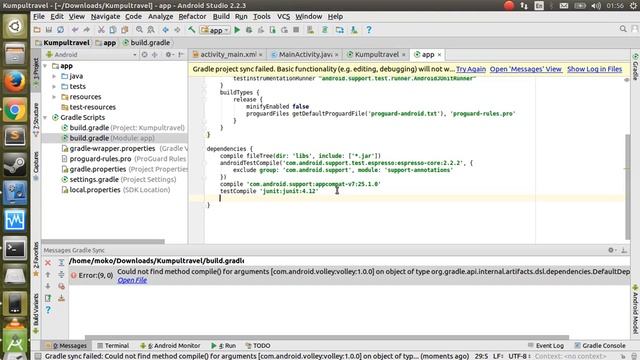Launch Firefox from Ubuntu dock

pyautogui.click(x=15, y=82)
